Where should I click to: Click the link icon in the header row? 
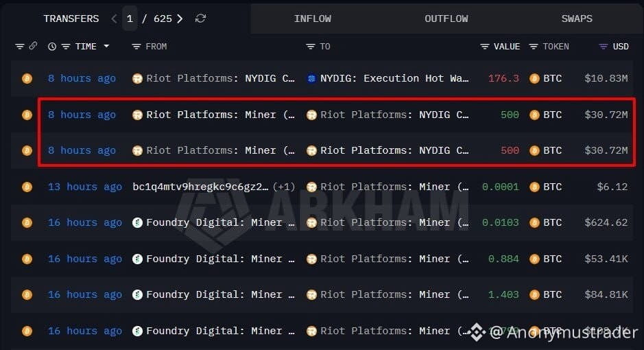click(34, 46)
